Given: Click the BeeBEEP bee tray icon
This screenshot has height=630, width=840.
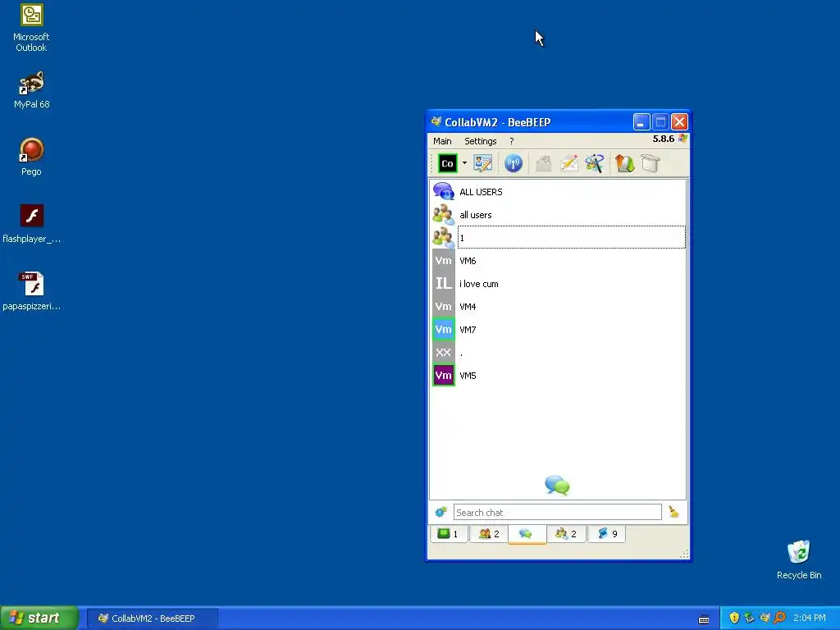Looking at the screenshot, I should (x=765, y=618).
